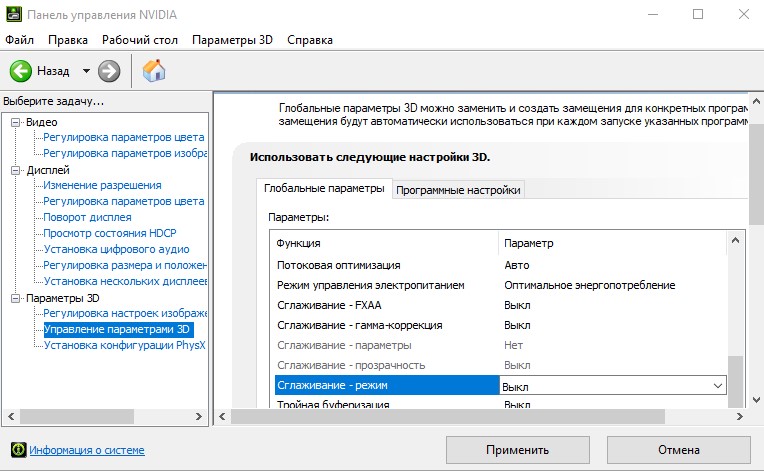Image resolution: width=764 pixels, height=471 pixels.
Task: Collapse the Параметры 3D tree node
Action: [16, 298]
